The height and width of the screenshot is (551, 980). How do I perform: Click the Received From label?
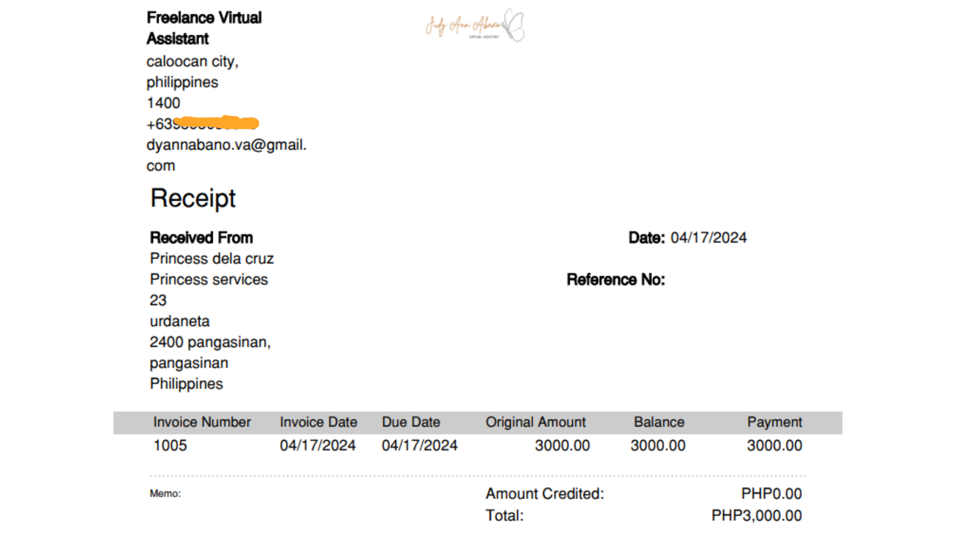click(x=201, y=238)
